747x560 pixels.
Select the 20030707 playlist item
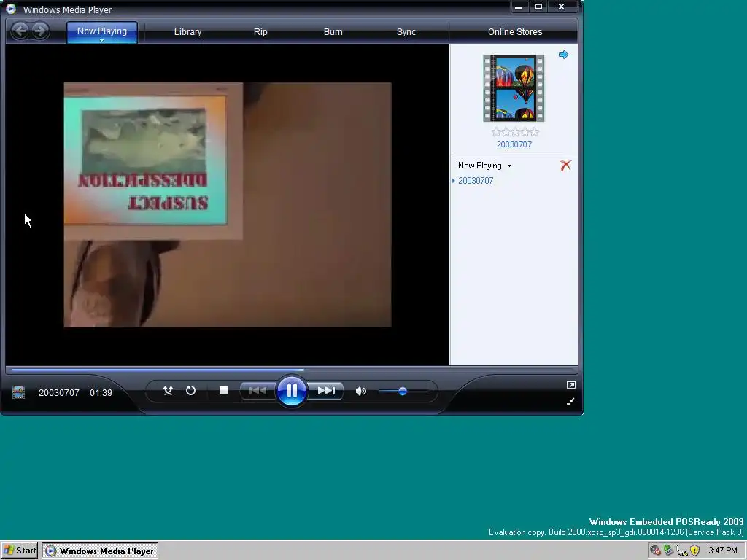click(x=476, y=181)
